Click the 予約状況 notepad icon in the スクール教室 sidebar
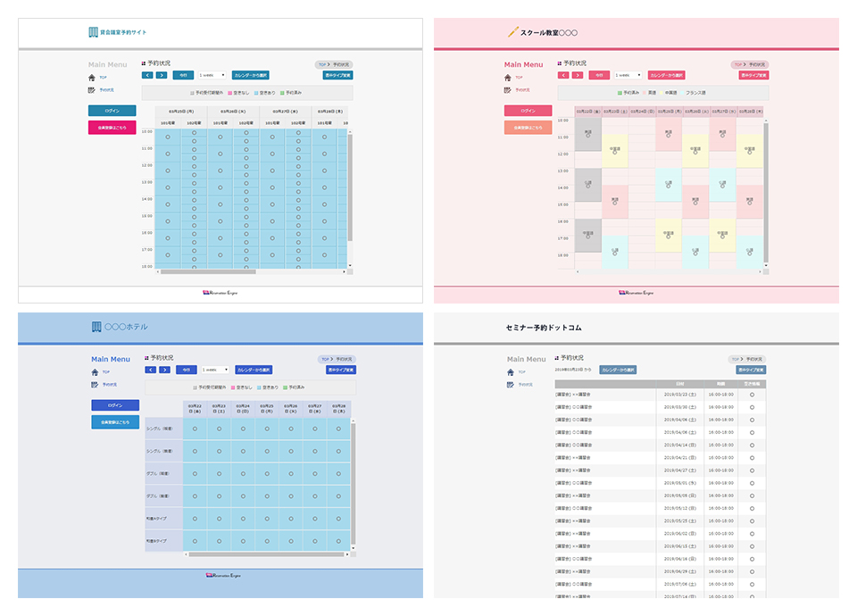The width and height of the screenshot is (857, 616). 508,90
